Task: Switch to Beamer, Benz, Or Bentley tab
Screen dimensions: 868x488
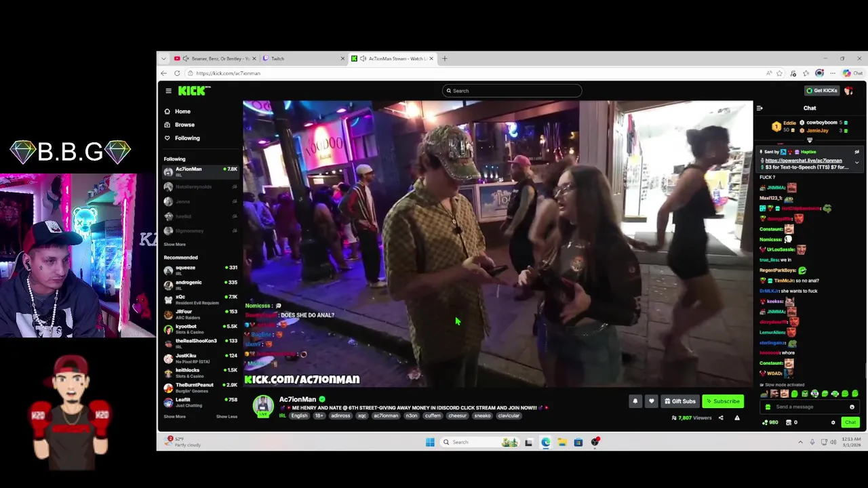Action: point(216,59)
